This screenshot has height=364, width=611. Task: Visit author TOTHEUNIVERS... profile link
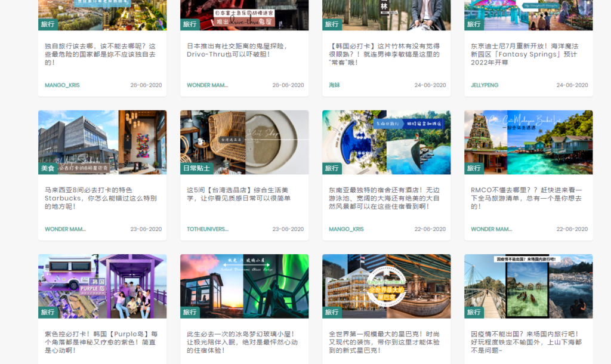207,229
